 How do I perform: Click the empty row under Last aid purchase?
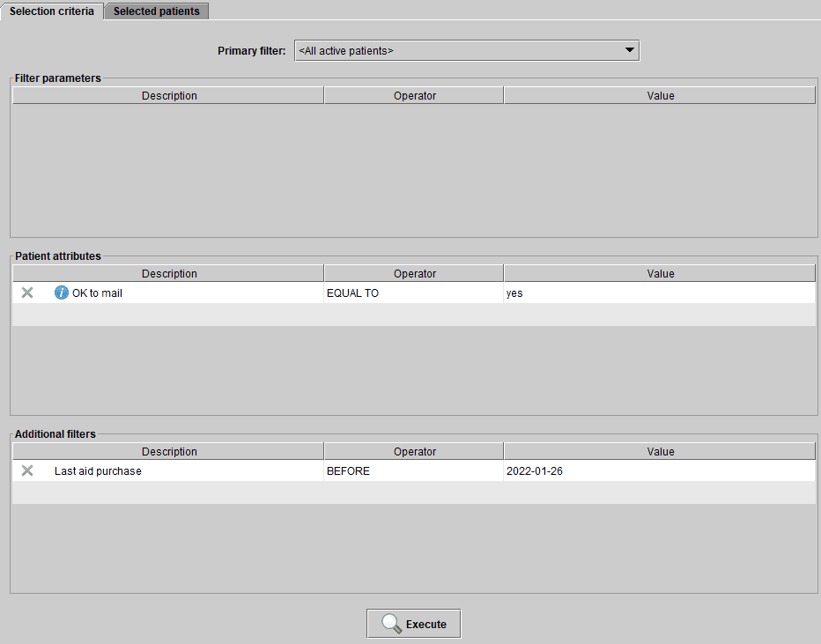pos(413,492)
